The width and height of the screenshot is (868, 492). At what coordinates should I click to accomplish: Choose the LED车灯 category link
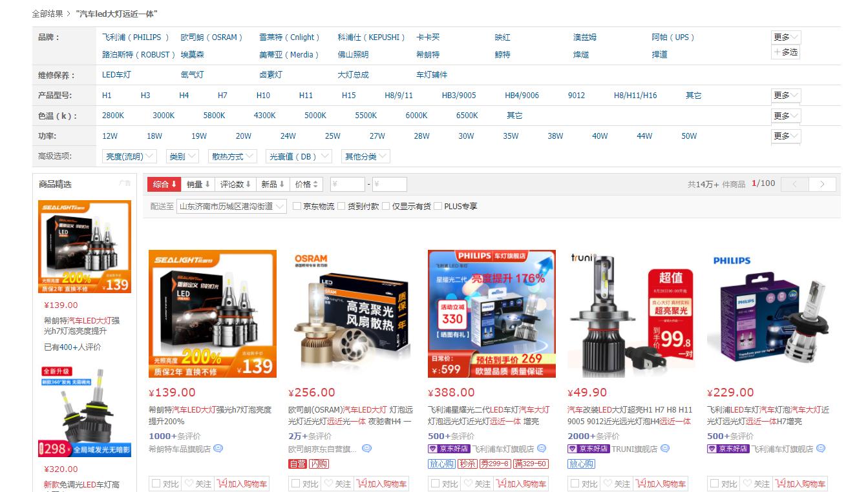pos(116,75)
